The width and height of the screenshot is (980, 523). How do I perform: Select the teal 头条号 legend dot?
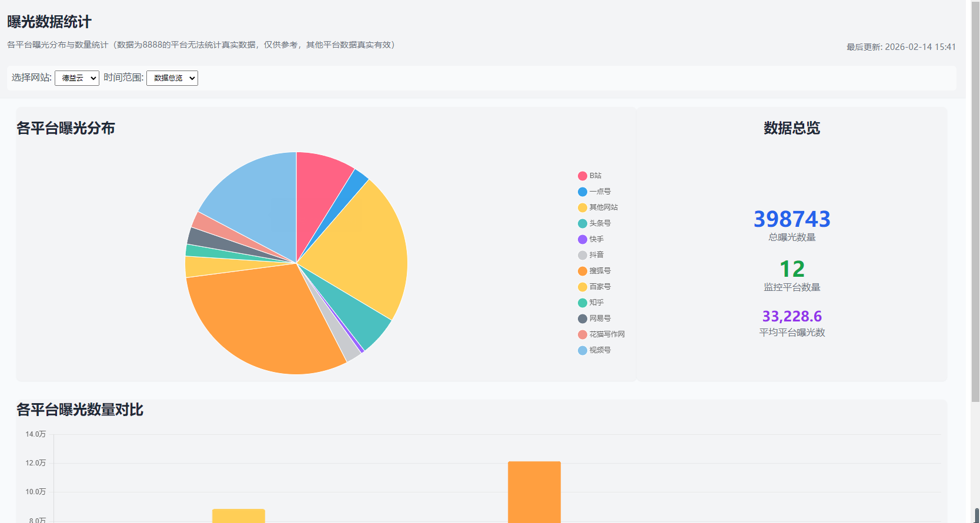click(582, 223)
